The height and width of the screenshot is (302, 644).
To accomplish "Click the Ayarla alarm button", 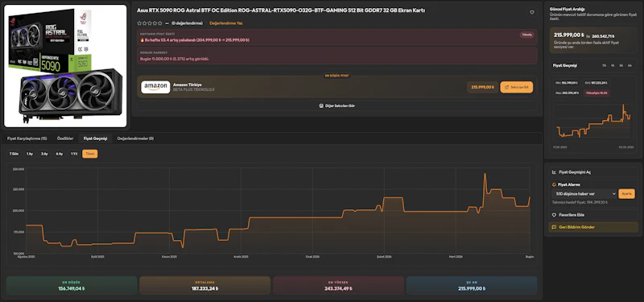I will (626, 193).
